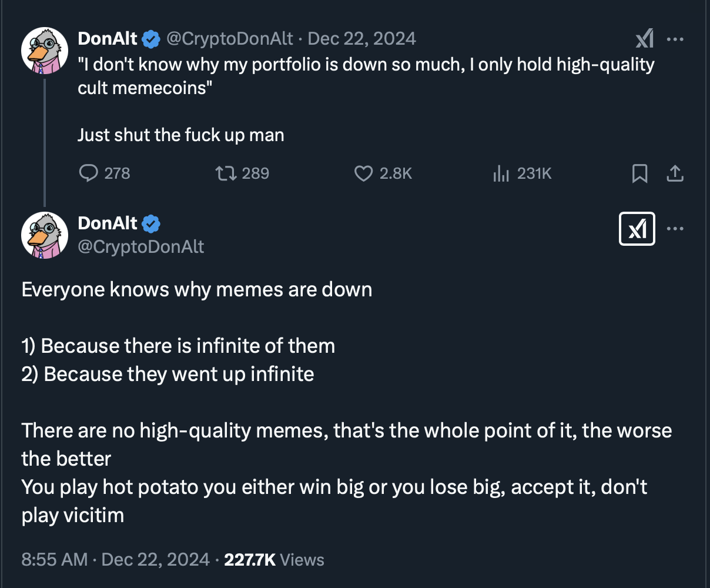Click the Grok icon on the top tweet
710x588 pixels.
[644, 39]
